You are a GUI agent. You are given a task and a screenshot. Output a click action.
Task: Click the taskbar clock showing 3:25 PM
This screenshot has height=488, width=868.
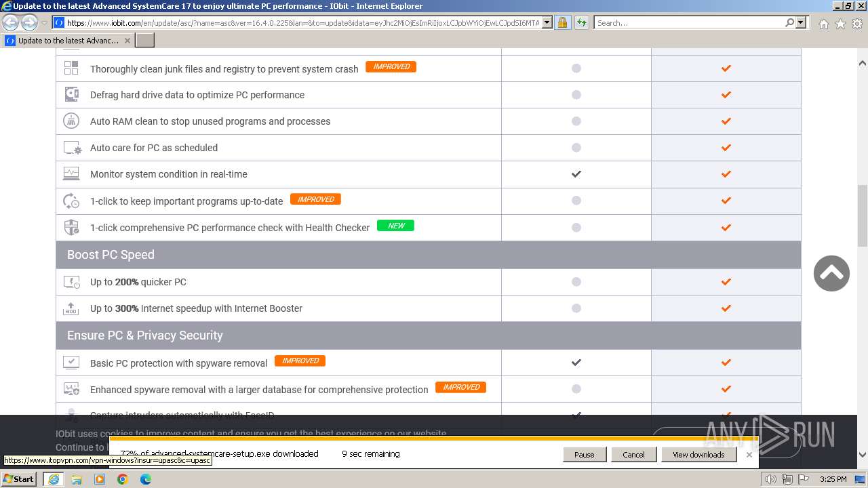coord(833,479)
